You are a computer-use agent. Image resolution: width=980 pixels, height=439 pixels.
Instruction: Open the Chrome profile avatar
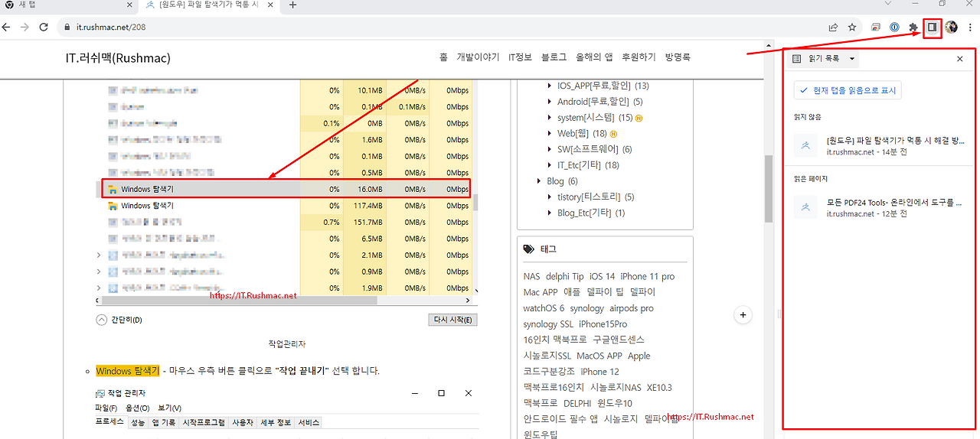click(x=952, y=27)
